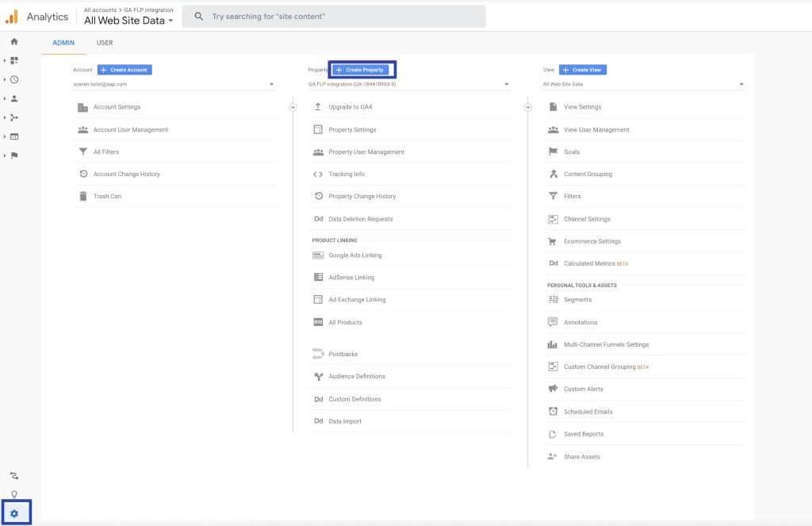The width and height of the screenshot is (812, 526).
Task: Open the Discover lightbulb icon
Action: (14, 494)
